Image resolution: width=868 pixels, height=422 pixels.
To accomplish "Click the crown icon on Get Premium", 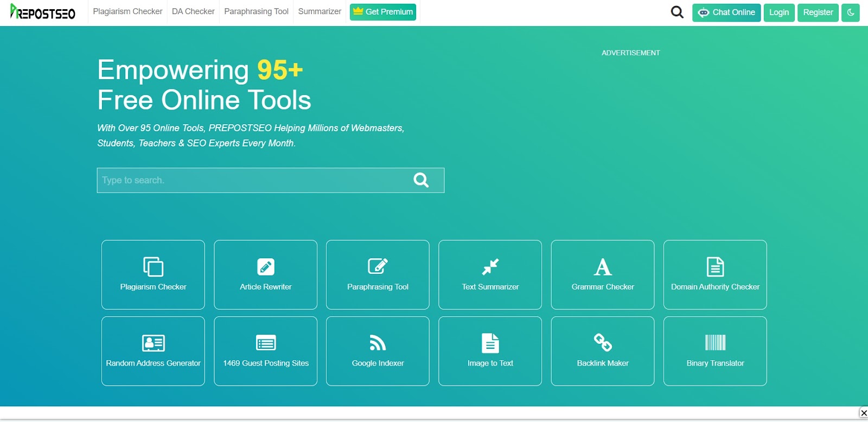I will click(x=358, y=11).
